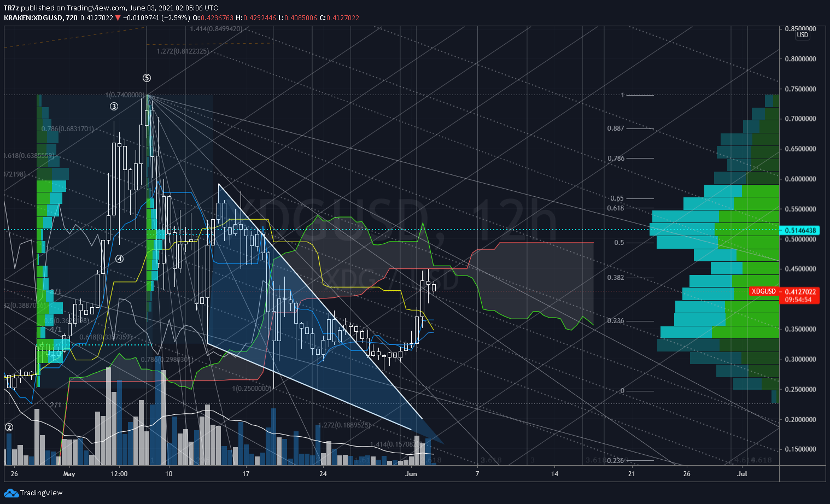Click the 0.1500000 price axis label
830x504 pixels.
(800, 449)
